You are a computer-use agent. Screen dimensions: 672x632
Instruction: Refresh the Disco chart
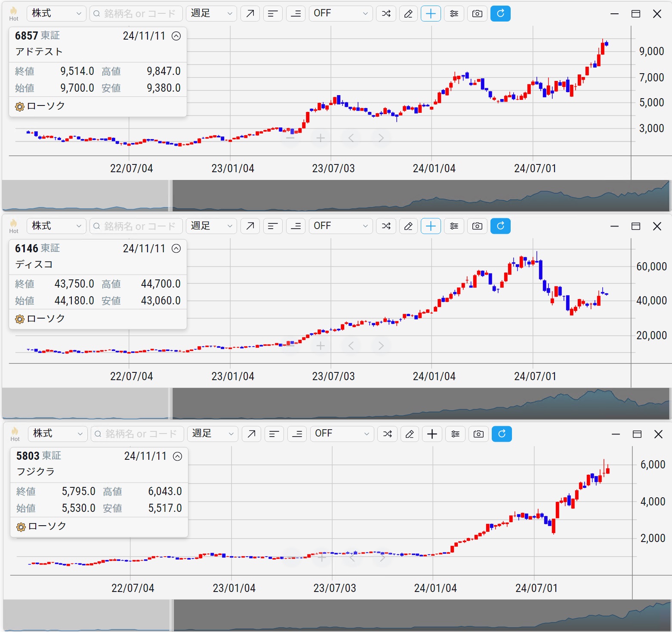501,226
